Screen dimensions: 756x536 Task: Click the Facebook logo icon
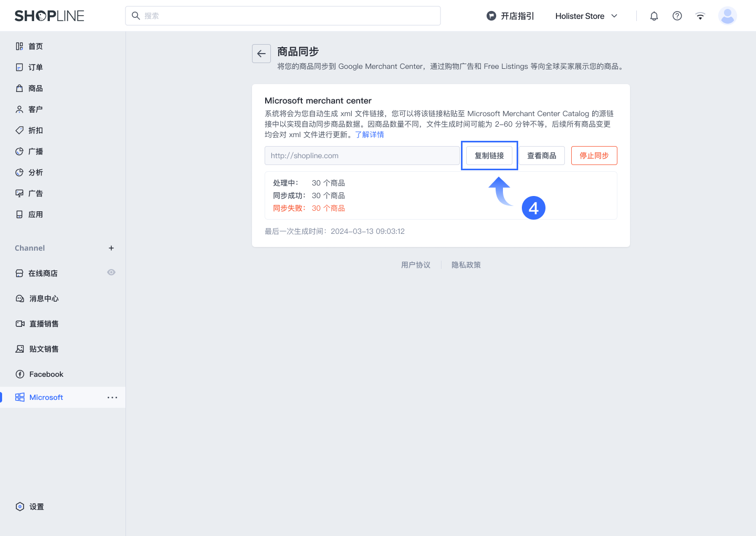point(20,374)
